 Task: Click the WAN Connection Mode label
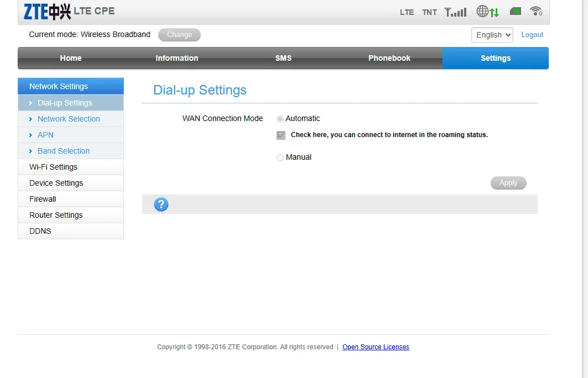pyautogui.click(x=223, y=118)
